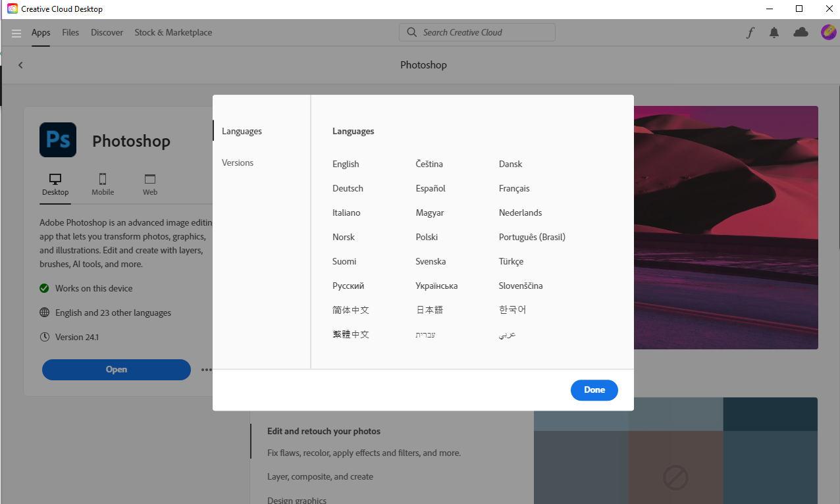Select Languages in the dialog sidebar
Image resolution: width=840 pixels, height=504 pixels.
tap(242, 131)
